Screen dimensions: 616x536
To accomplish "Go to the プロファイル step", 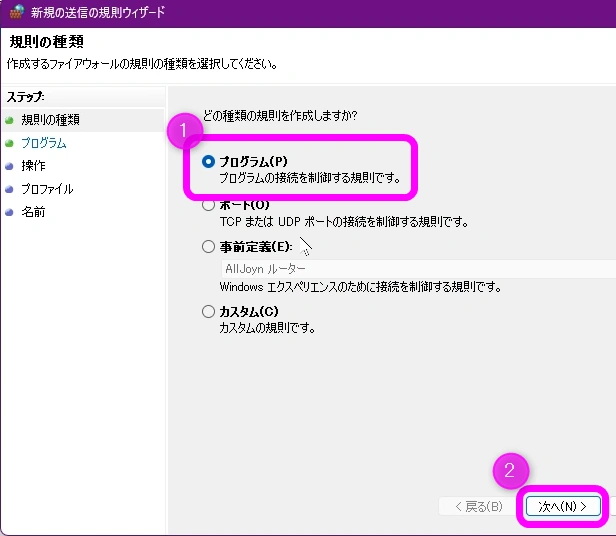I will [47, 189].
